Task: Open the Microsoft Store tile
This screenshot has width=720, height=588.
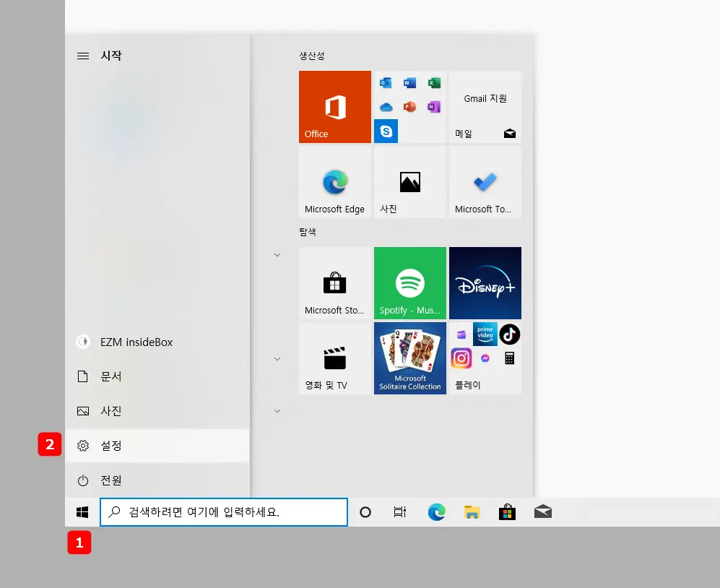Action: coord(335,283)
